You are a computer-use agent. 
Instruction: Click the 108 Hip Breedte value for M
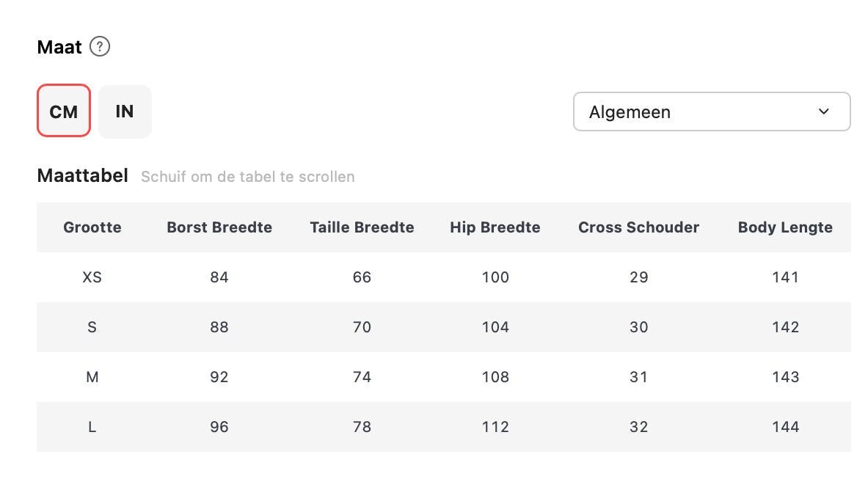(495, 377)
